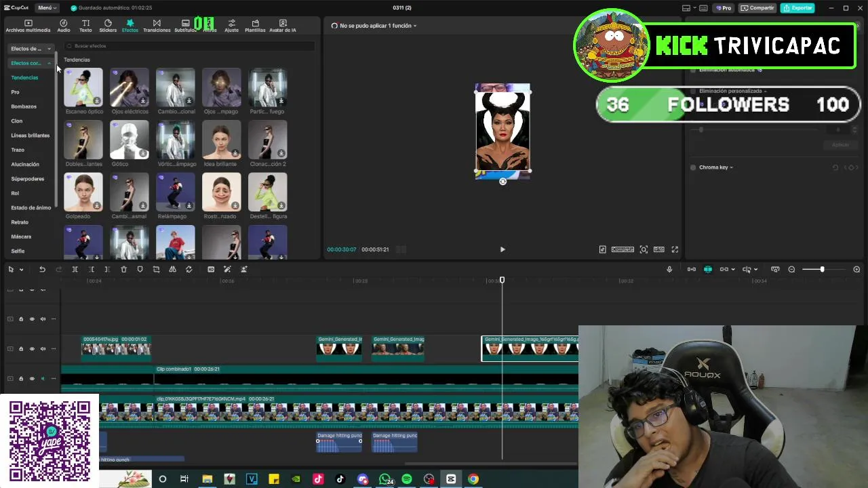Screen dimensions: 868x488
Task: Record voiceover with the microphone icon
Action: (669, 269)
